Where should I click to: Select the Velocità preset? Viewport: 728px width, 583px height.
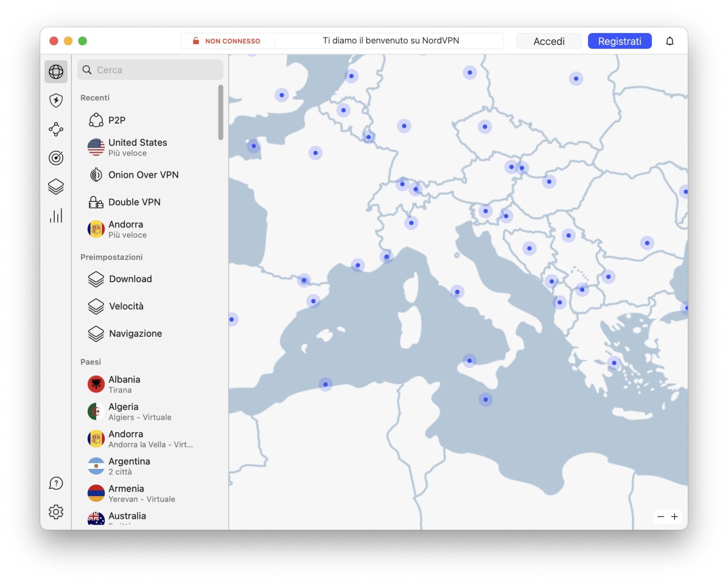tap(126, 306)
